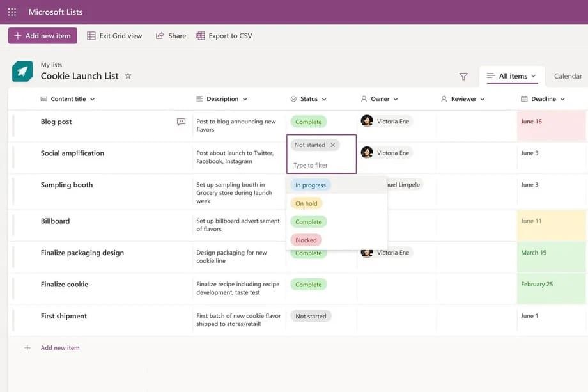This screenshot has width=588, height=392.
Task: Click the Type to filter field
Action: (x=311, y=164)
